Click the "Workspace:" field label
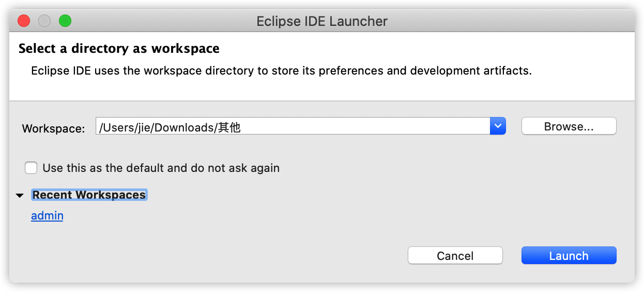Screen dimensions: 644x292 click(53, 129)
